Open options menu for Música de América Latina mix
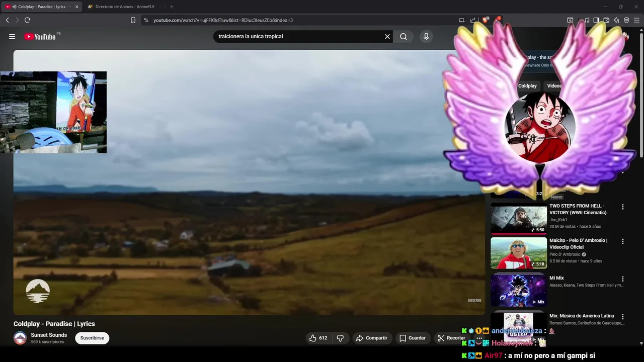Image resolution: width=644 pixels, height=362 pixels. [623, 317]
